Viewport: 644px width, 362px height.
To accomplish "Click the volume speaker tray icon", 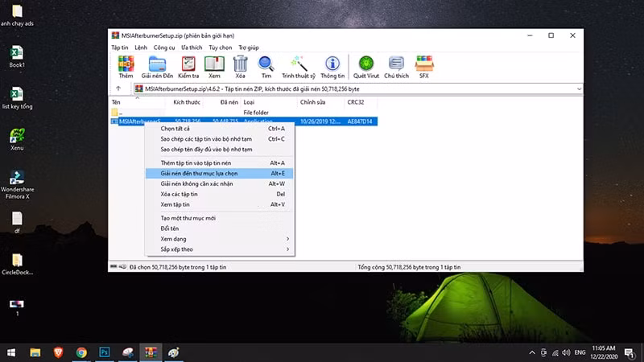I will point(566,352).
